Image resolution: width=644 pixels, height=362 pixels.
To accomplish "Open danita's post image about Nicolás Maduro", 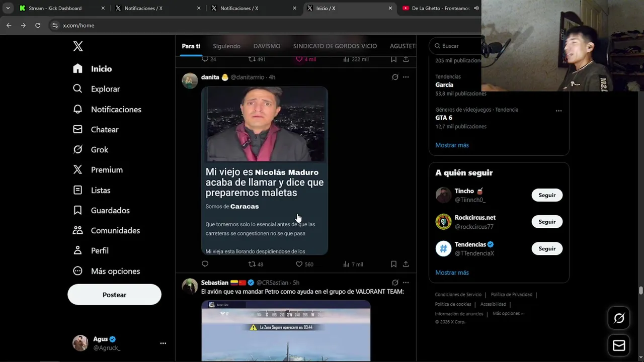I will [264, 170].
